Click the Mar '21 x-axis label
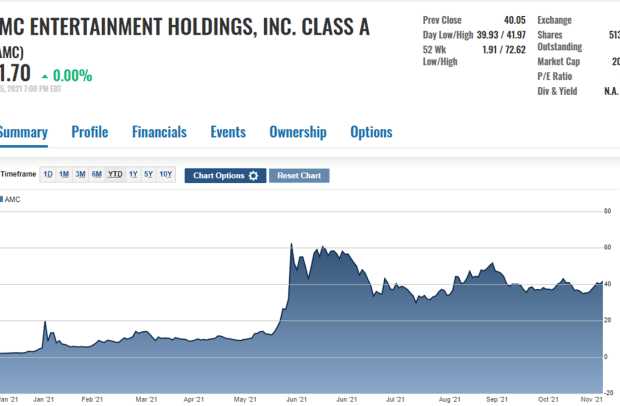 click(x=146, y=400)
